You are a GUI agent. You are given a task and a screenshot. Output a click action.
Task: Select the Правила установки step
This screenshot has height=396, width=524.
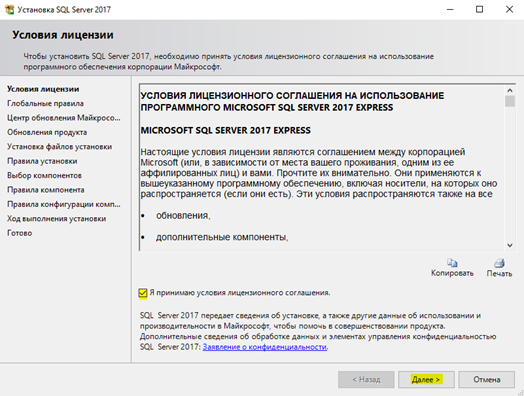click(x=42, y=161)
